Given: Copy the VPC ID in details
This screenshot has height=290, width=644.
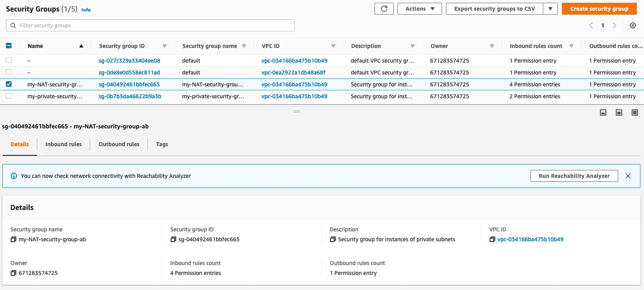Looking at the screenshot, I should (492, 239).
